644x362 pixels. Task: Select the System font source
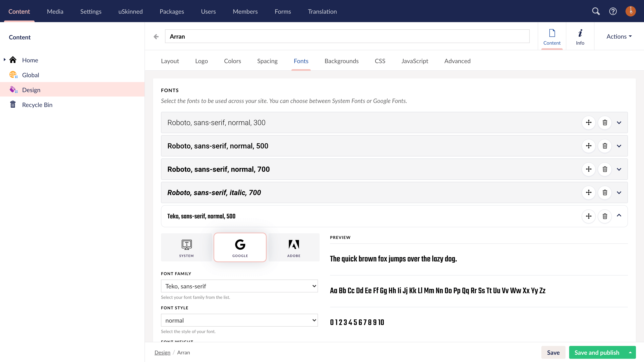click(x=186, y=247)
